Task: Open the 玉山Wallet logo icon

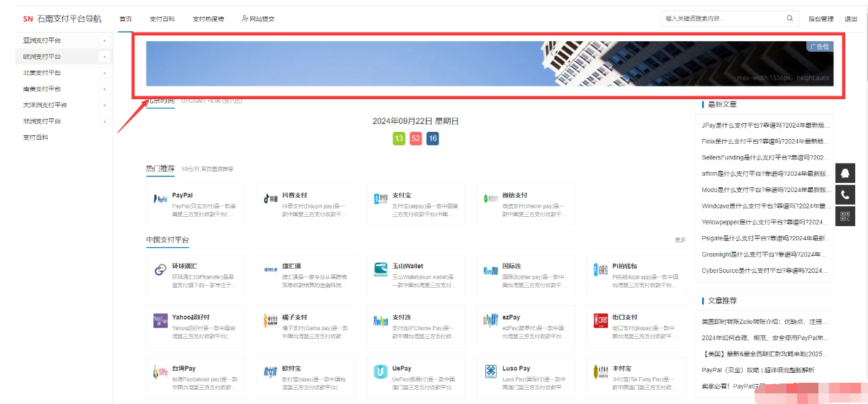Action: (381, 270)
